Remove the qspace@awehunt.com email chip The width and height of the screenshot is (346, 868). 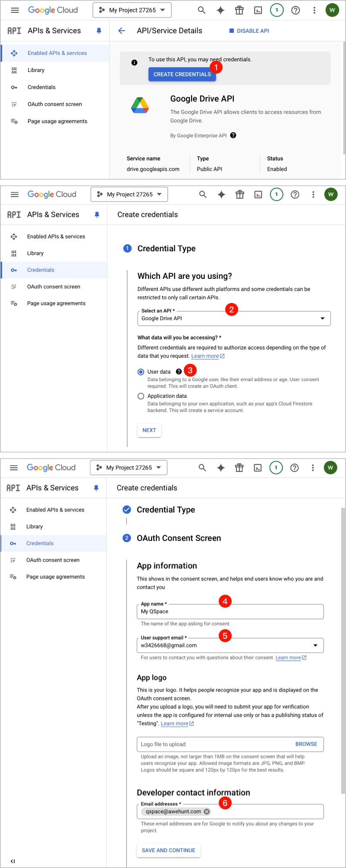tap(207, 812)
